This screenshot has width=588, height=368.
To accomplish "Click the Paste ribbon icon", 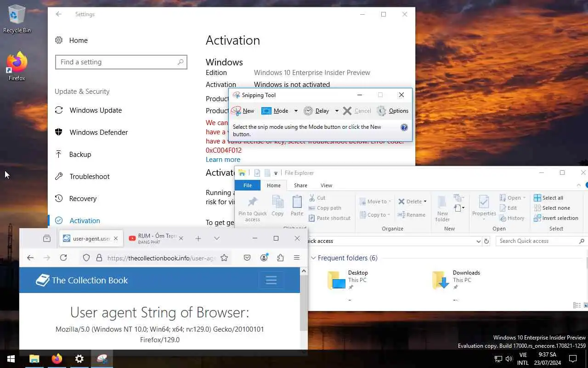I will pyautogui.click(x=297, y=206).
